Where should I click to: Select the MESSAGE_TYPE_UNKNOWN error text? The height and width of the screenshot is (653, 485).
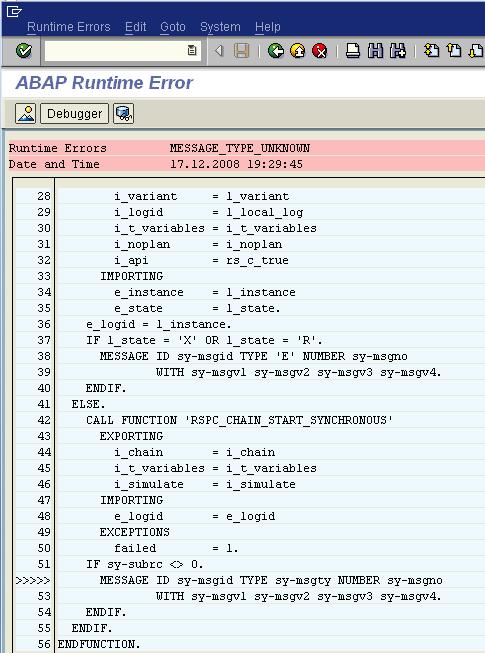click(x=240, y=148)
